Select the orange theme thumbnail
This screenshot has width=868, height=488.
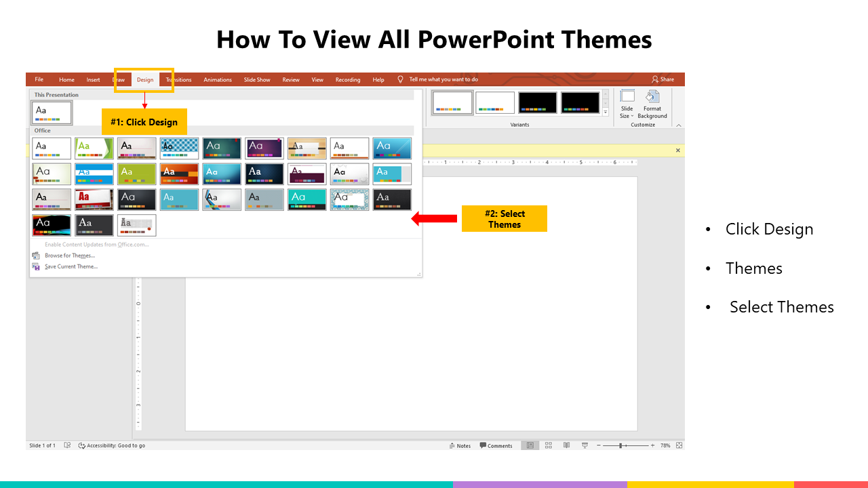[179, 174]
